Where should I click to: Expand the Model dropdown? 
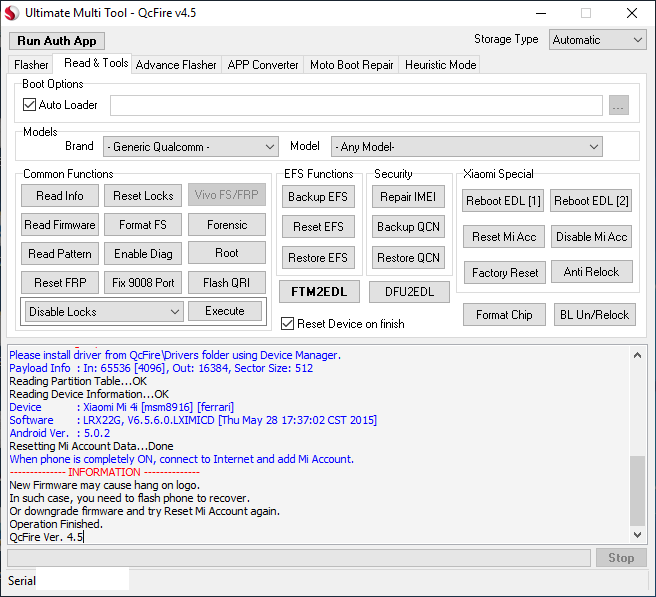coord(466,147)
